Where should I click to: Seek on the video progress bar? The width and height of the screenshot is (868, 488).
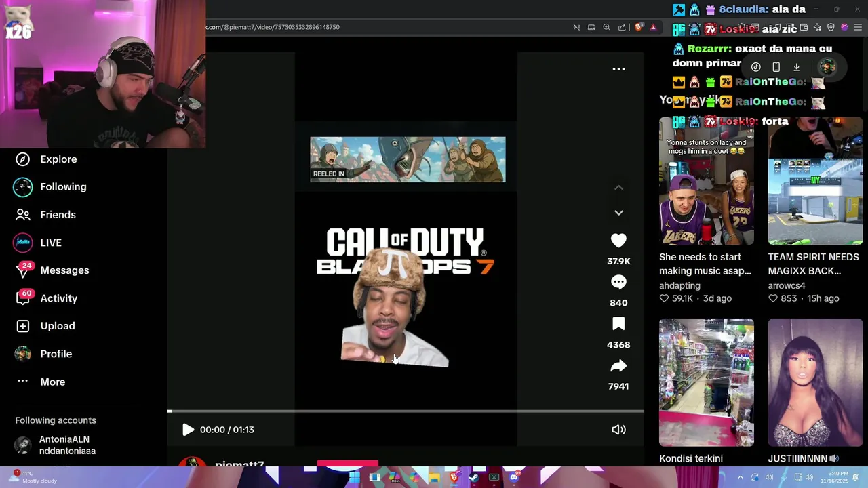pos(406,411)
